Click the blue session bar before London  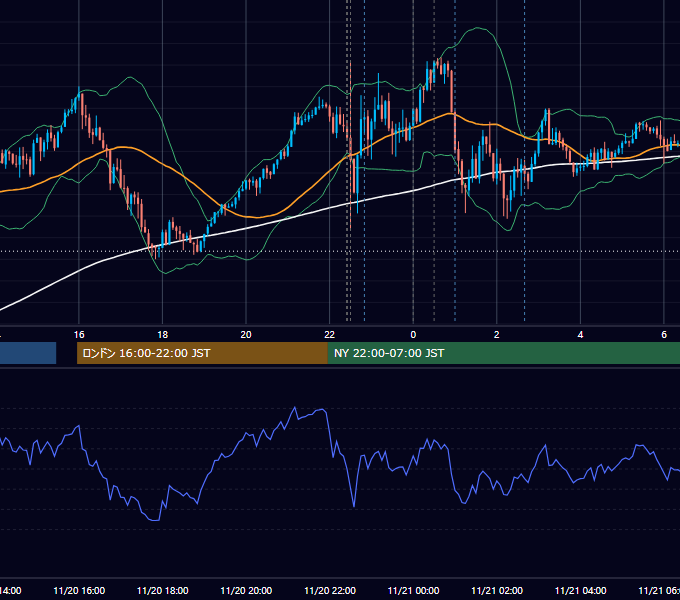[x=28, y=353]
